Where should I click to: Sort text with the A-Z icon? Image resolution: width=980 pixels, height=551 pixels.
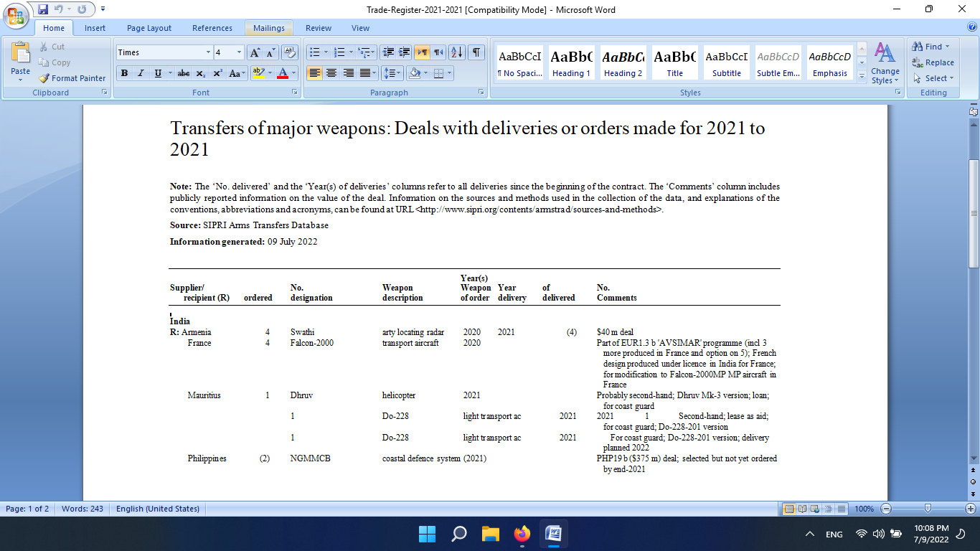(457, 52)
